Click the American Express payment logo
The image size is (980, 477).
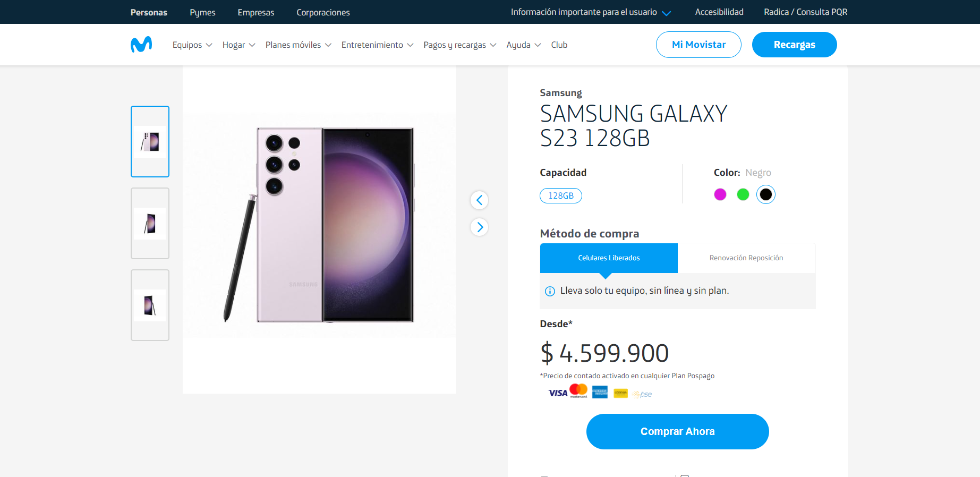[x=600, y=392]
